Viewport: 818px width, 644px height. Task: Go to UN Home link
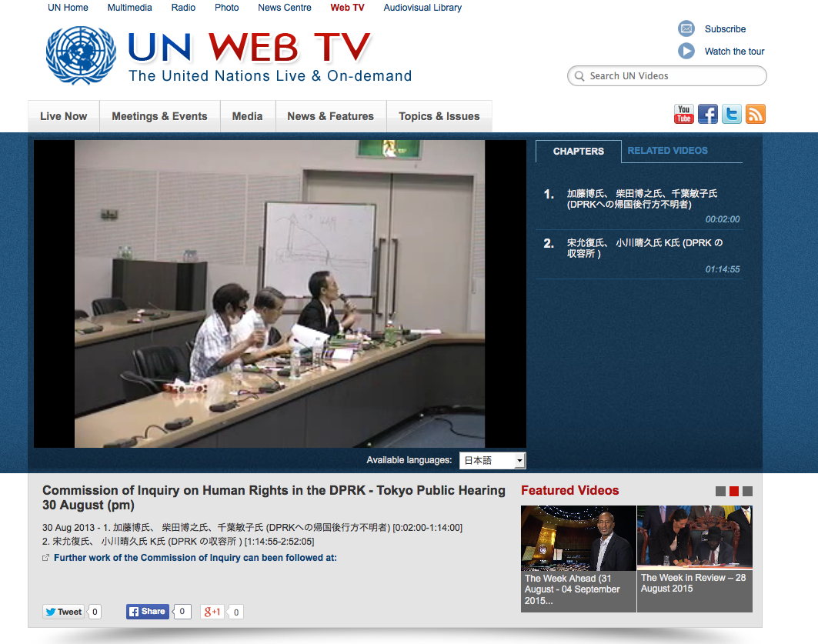pyautogui.click(x=68, y=8)
